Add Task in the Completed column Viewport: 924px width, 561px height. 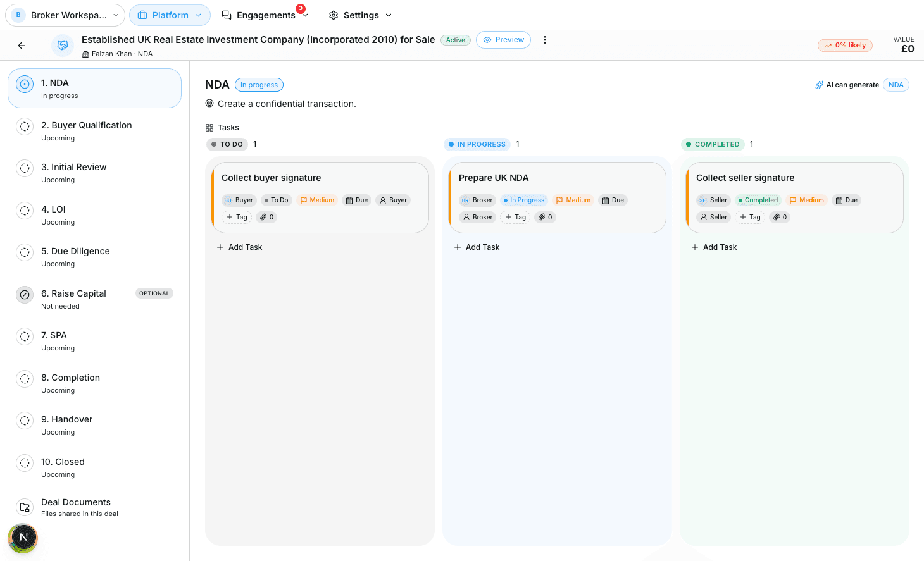pyautogui.click(x=714, y=247)
